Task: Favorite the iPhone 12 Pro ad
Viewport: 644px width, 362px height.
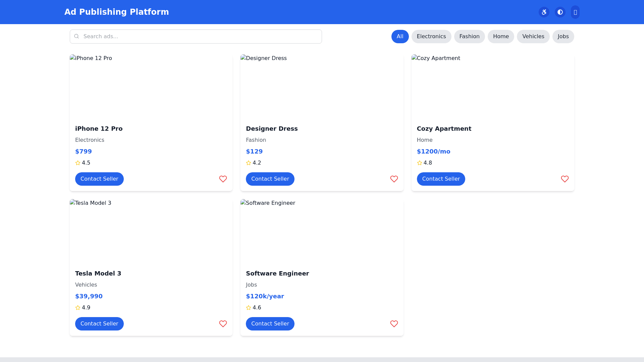Action: 223,179
